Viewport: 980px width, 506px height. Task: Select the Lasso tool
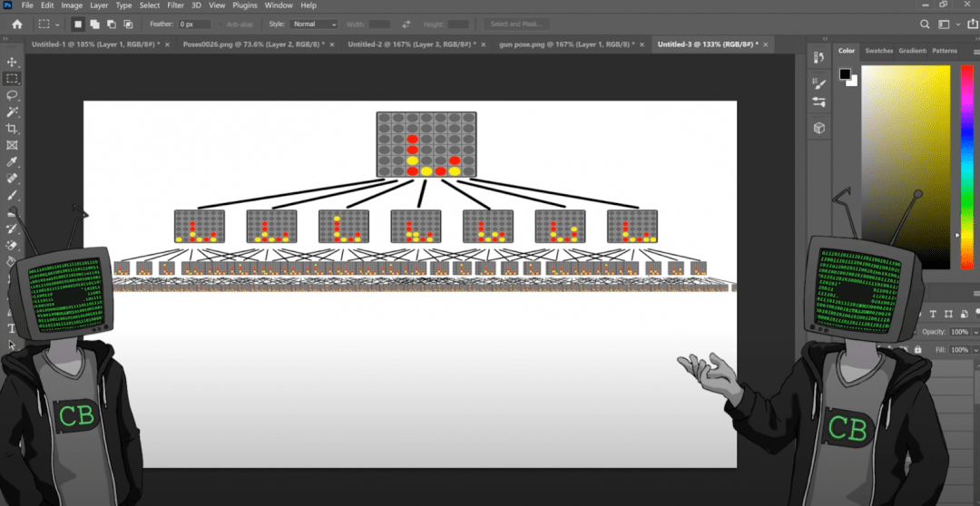click(13, 95)
